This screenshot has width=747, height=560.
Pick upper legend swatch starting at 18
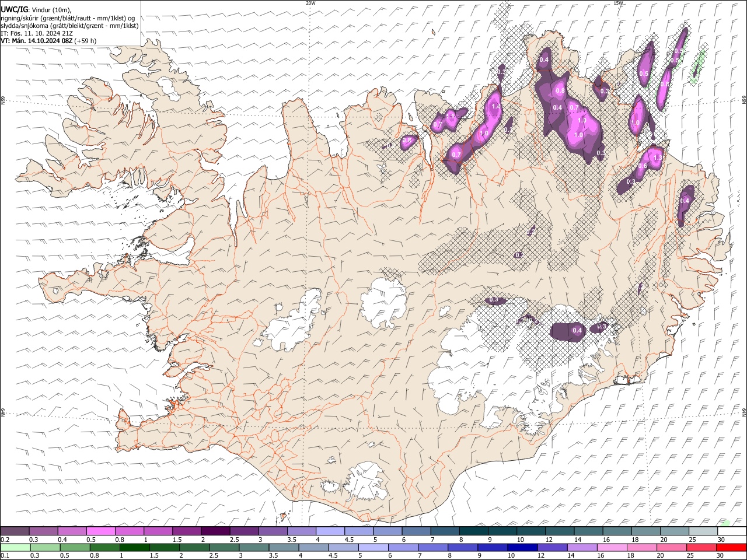(x=646, y=531)
